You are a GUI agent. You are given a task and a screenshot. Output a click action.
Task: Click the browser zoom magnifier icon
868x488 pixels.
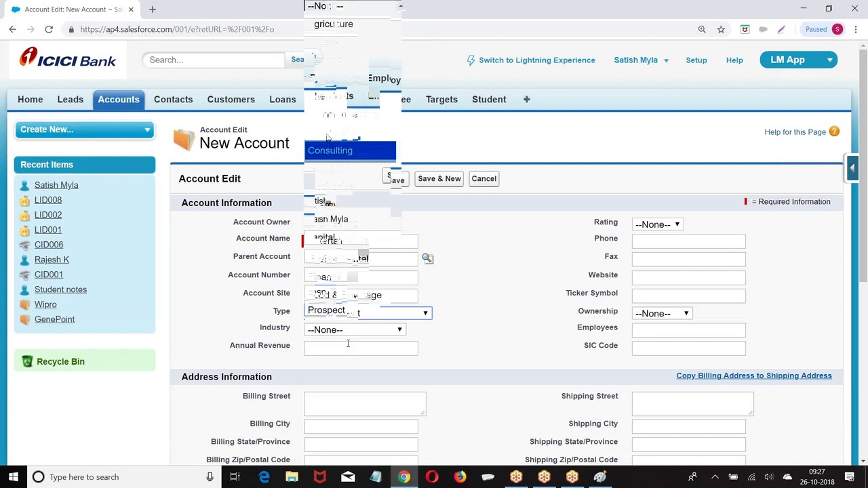[702, 29]
